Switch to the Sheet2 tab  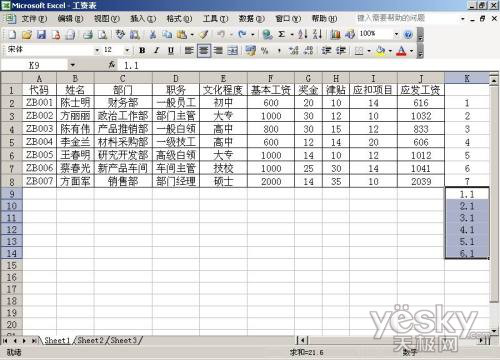(91, 340)
